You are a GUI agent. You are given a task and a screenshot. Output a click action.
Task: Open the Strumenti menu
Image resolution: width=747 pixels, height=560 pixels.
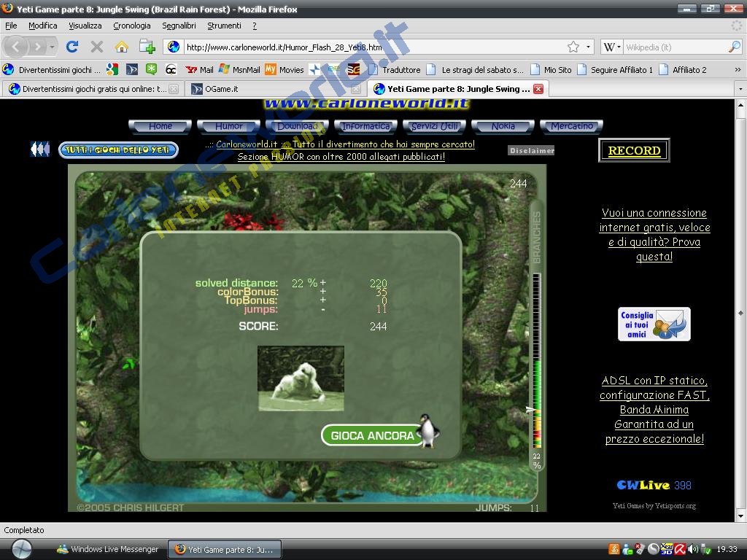[225, 26]
